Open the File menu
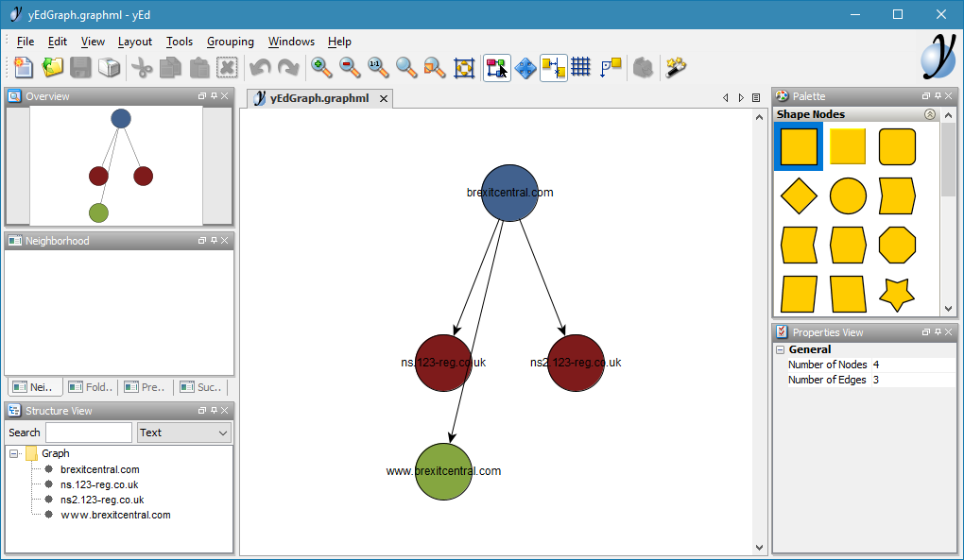Image resolution: width=964 pixels, height=560 pixels. pyautogui.click(x=26, y=42)
